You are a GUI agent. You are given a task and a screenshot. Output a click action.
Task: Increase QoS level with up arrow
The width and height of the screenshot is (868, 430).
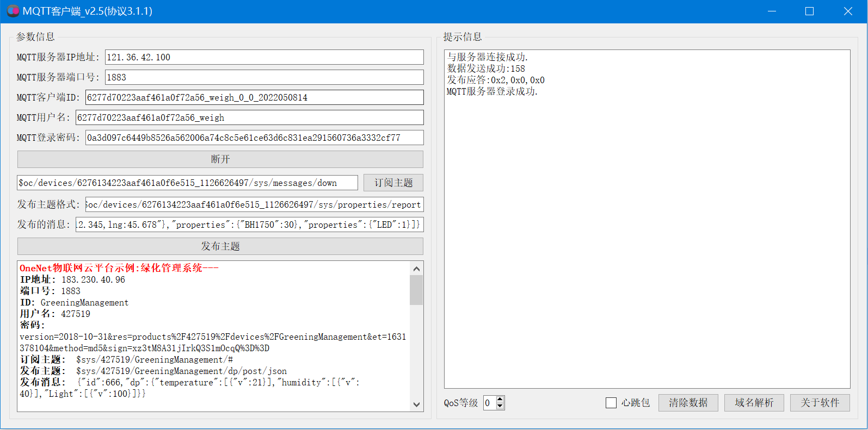(500, 400)
